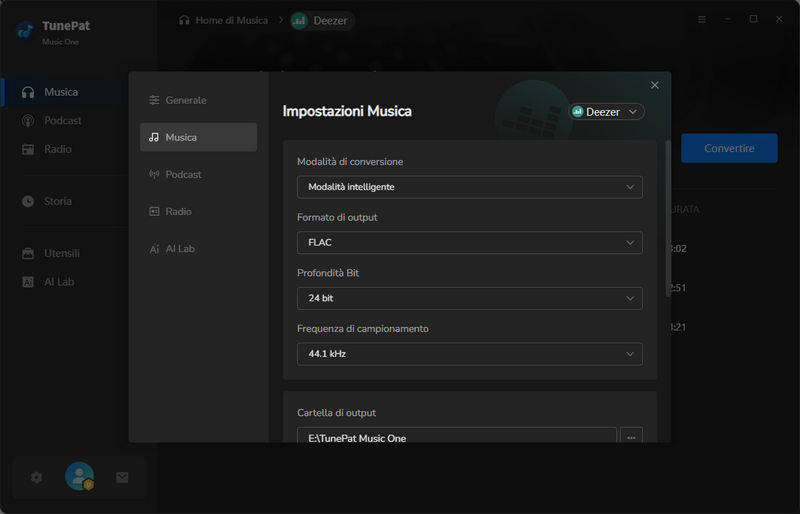Go to Podcast in the main sidebar

coord(63,120)
